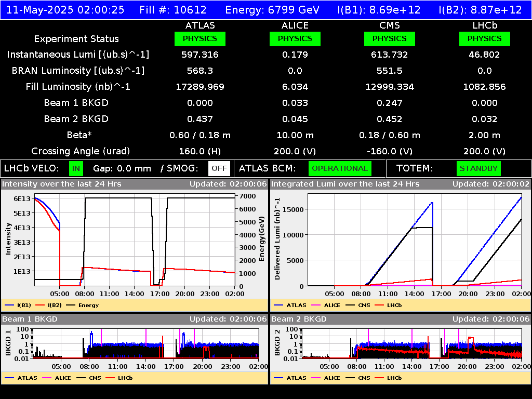Select CMS instantaneous lumi value 613.732

(390, 55)
